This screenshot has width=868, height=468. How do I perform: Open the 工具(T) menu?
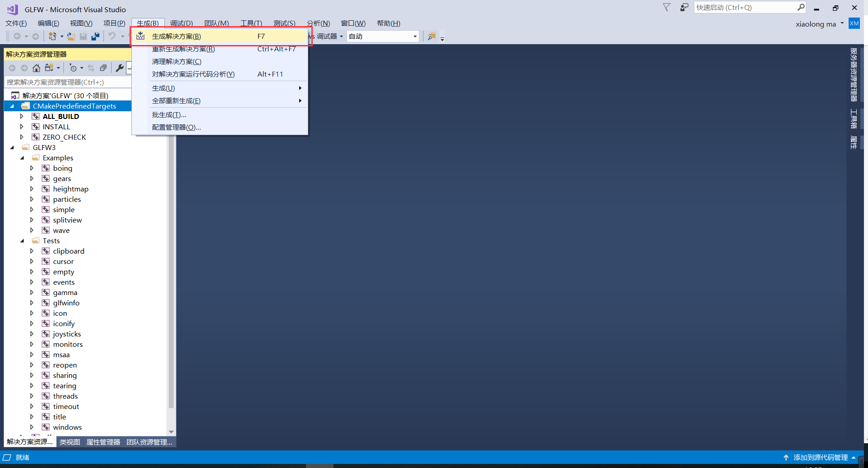(251, 23)
